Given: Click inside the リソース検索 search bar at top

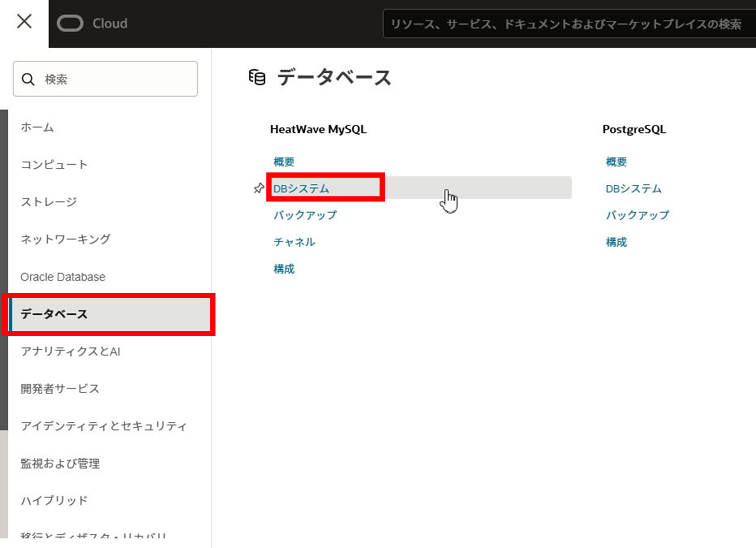Looking at the screenshot, I should pyautogui.click(x=566, y=24).
